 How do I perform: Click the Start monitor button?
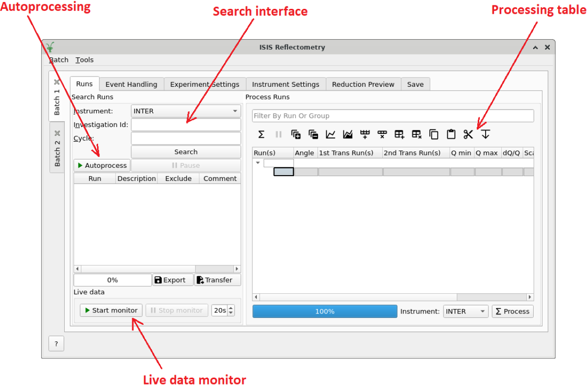pyautogui.click(x=111, y=310)
